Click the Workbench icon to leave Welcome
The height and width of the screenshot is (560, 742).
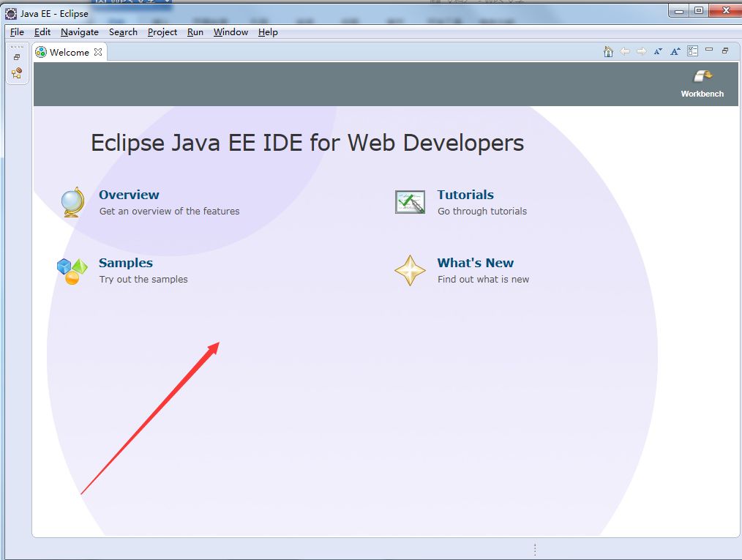tap(701, 76)
